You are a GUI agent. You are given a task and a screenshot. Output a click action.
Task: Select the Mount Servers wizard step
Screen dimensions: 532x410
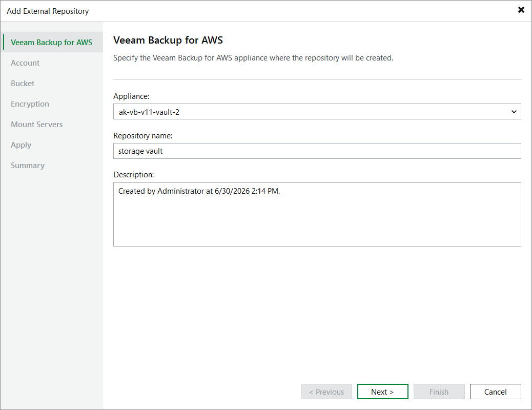pyautogui.click(x=36, y=125)
